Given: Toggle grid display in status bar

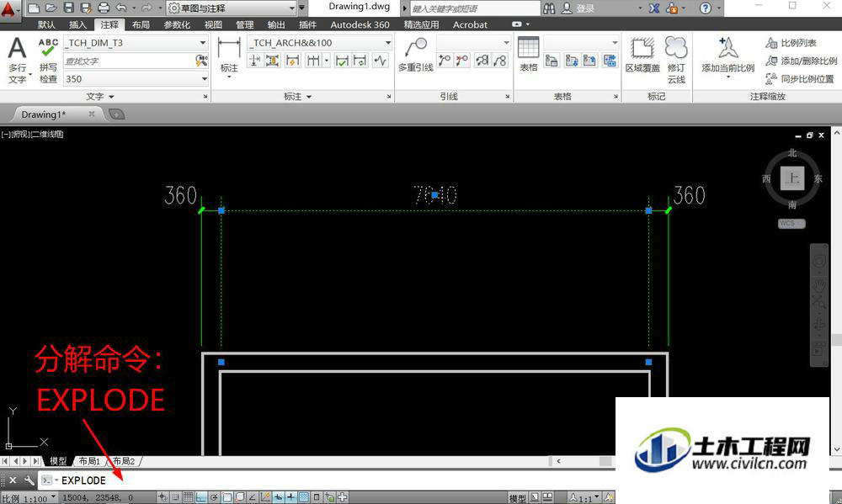Looking at the screenshot, I should [188, 497].
